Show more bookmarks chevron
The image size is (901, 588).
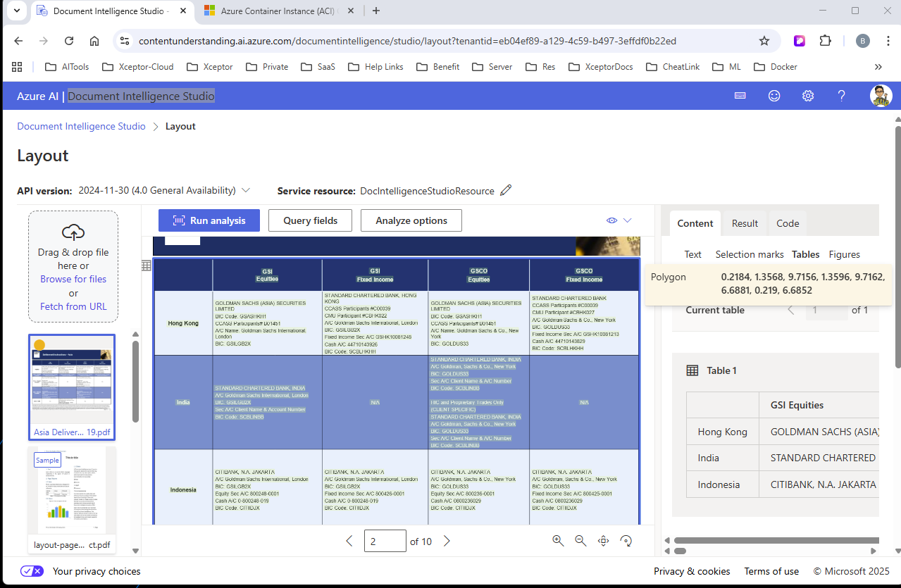878,67
